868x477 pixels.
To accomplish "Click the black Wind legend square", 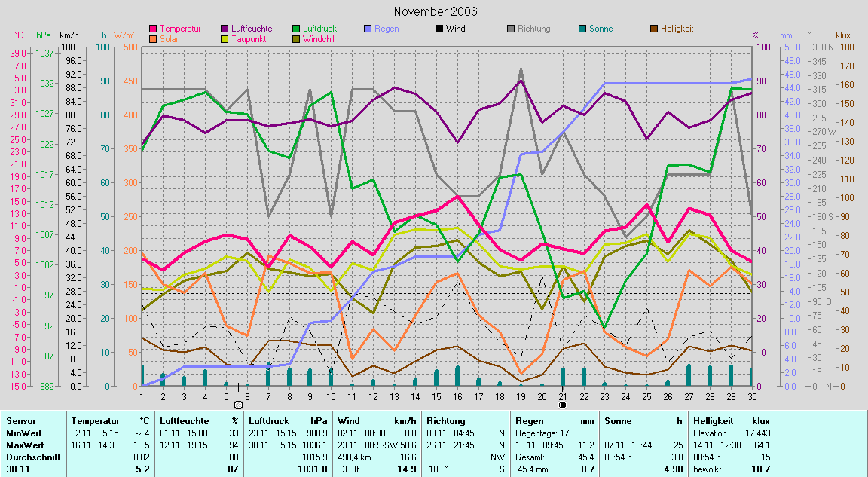I will point(439,29).
